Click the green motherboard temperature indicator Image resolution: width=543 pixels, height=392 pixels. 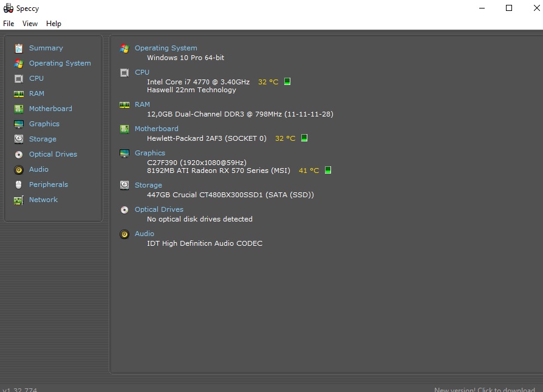pyautogui.click(x=304, y=138)
